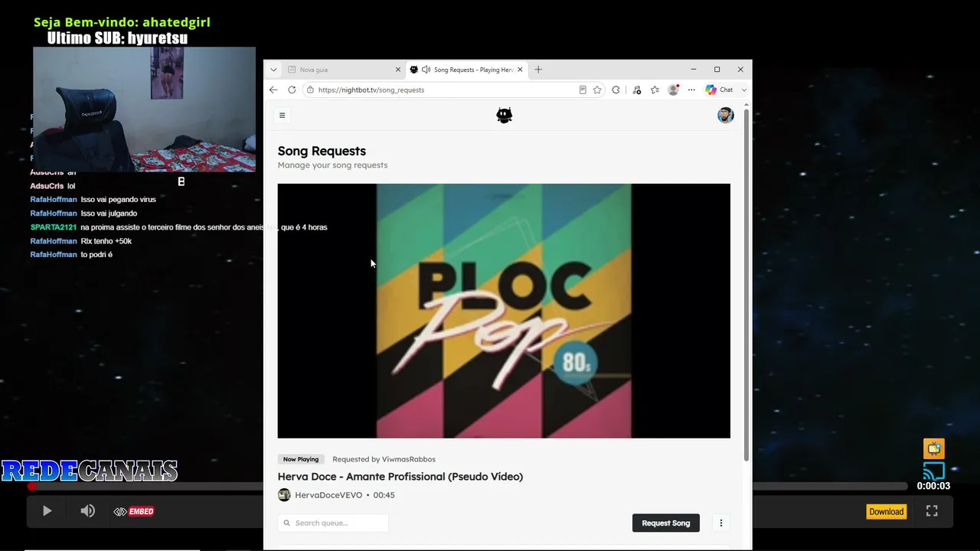Click the Ploc Pop video thumbnail
980x551 pixels.
504,311
